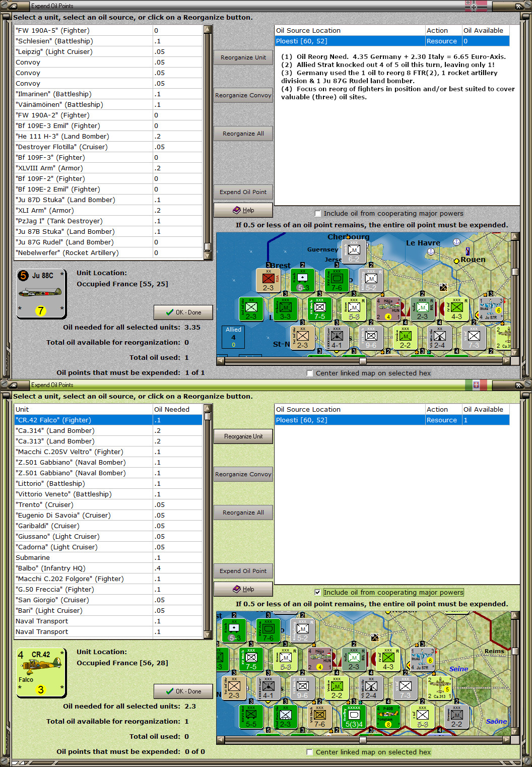
Task: Select "Schlesien" (Battleship) row
Action: click(108, 41)
